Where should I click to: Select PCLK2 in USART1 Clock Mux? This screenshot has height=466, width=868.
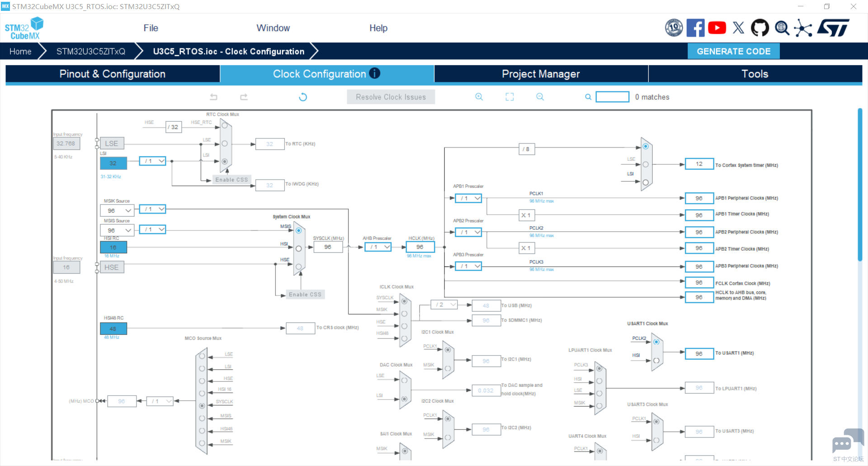click(x=656, y=342)
